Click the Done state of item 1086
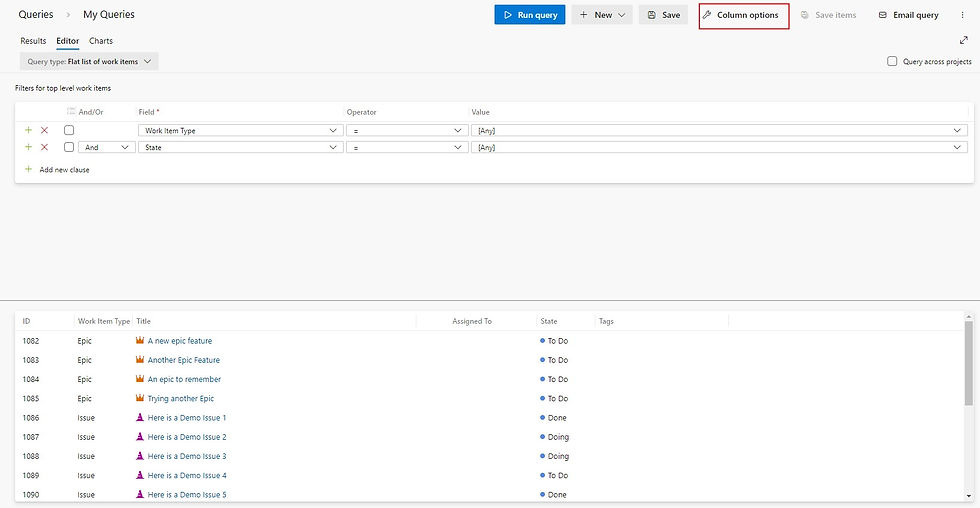 click(x=553, y=418)
